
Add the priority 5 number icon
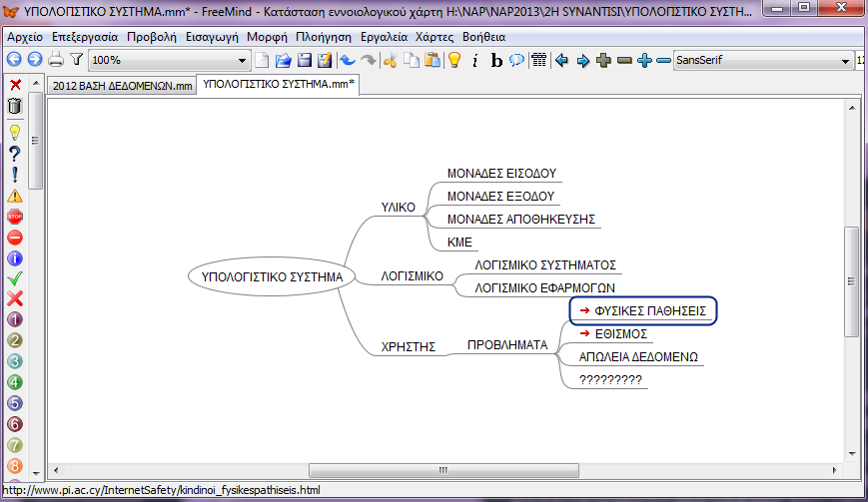click(x=15, y=403)
